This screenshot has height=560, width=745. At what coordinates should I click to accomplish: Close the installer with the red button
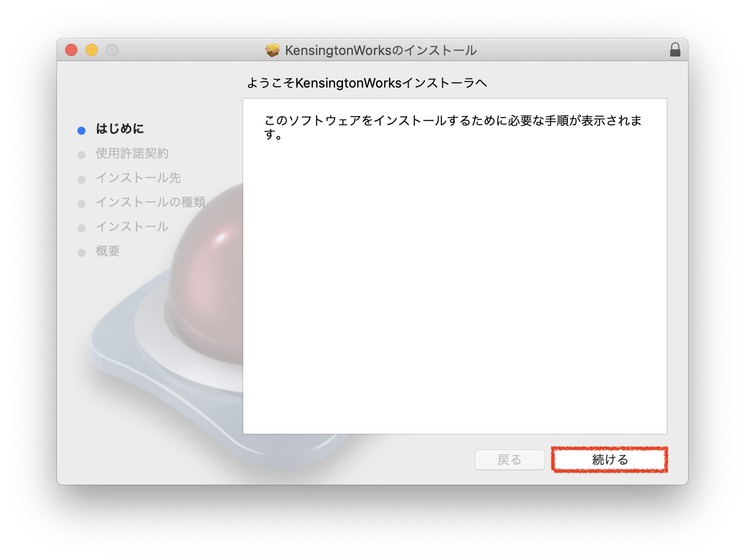coord(71,50)
